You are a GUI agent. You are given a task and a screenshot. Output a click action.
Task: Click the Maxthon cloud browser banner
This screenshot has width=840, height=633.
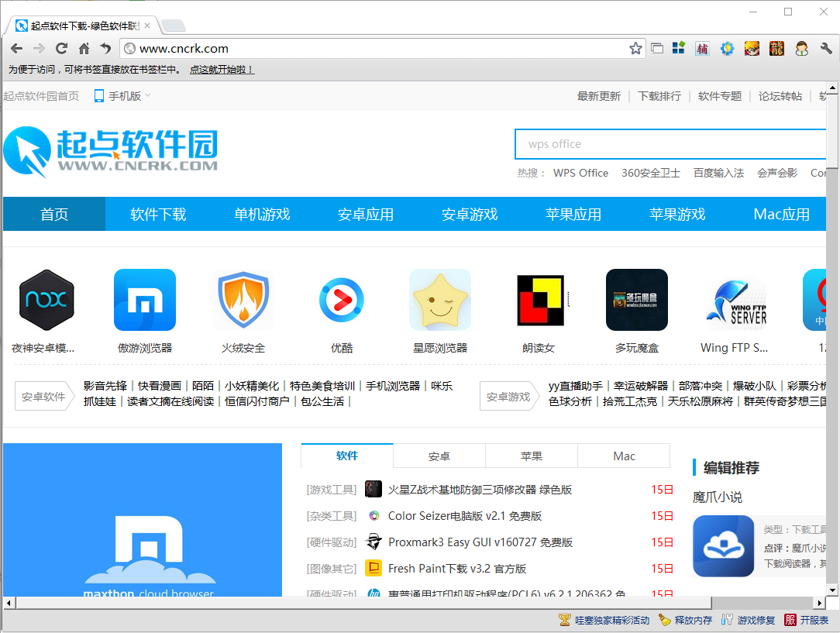click(x=143, y=519)
